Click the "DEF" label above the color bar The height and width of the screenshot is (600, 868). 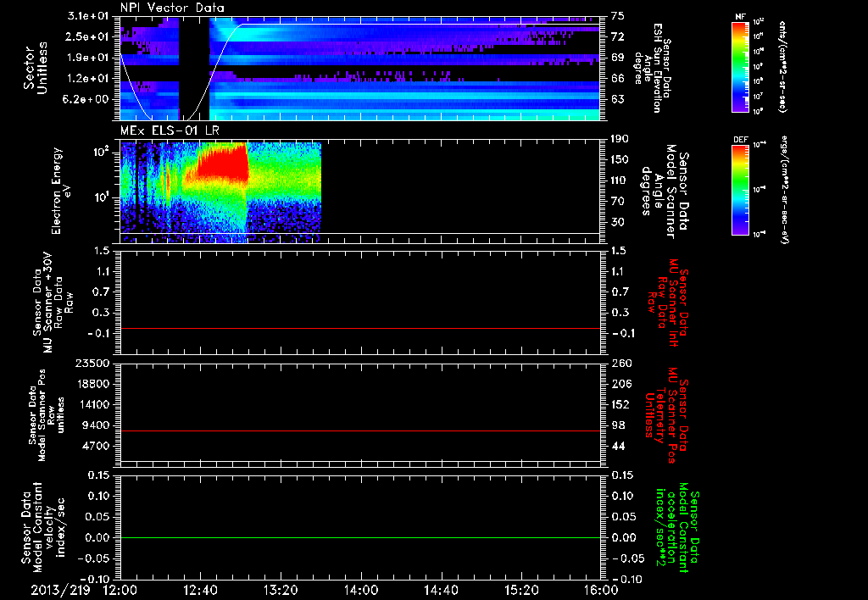pyautogui.click(x=741, y=140)
